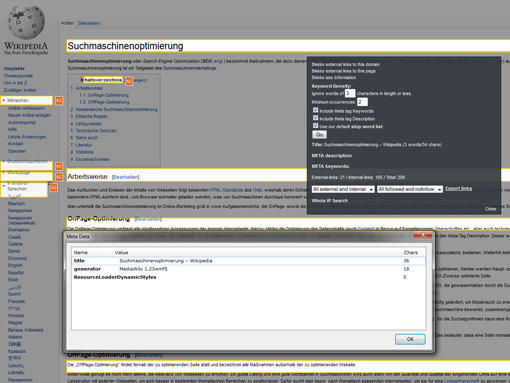Open Von A bis Z in the sidebar
Viewport: 510px width, 383px height.
15,83
